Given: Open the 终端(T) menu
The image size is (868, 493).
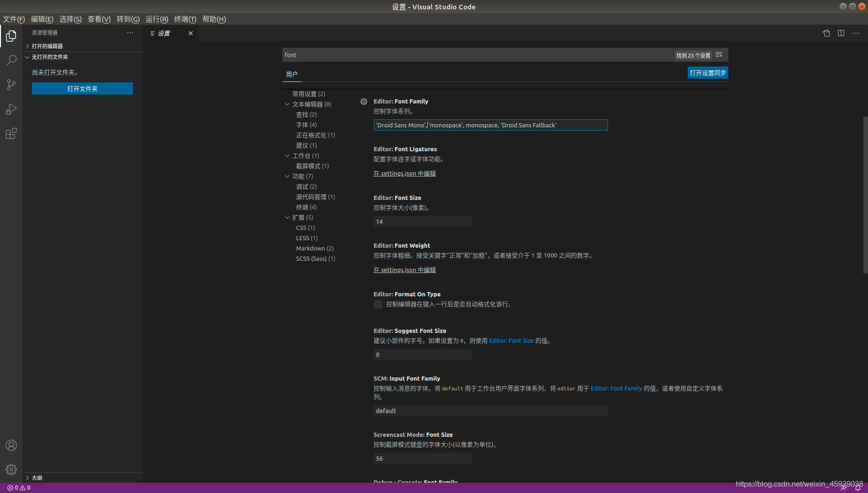Looking at the screenshot, I should [185, 19].
